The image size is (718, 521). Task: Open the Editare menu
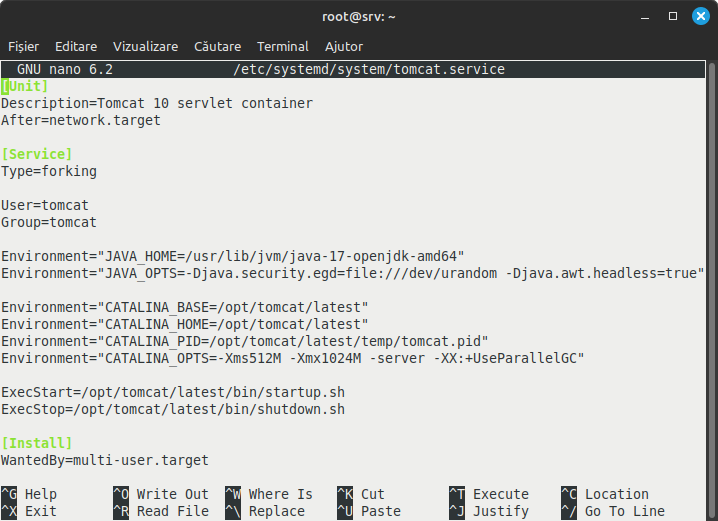tap(76, 46)
